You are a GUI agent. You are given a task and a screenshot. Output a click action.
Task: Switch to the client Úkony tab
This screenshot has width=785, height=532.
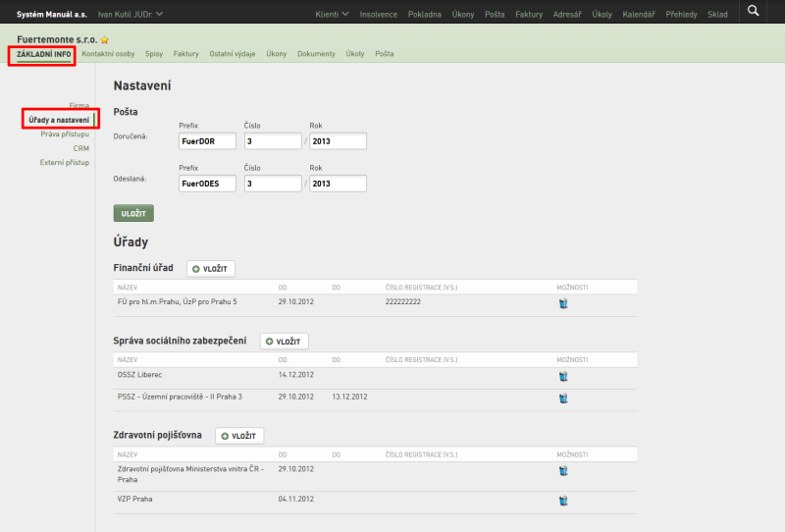pyautogui.click(x=277, y=54)
